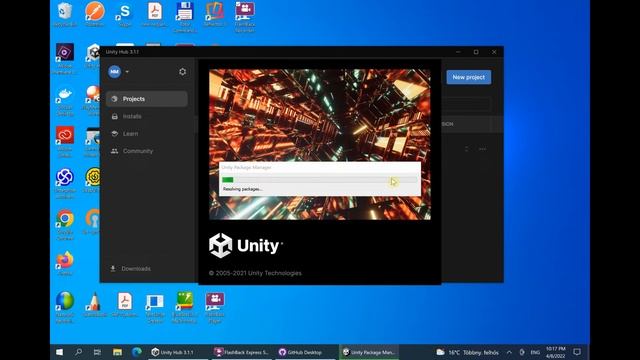This screenshot has width=640, height=360.
Task: Open the Adobe Creative Cloud desktop icon
Action: [x=65, y=141]
